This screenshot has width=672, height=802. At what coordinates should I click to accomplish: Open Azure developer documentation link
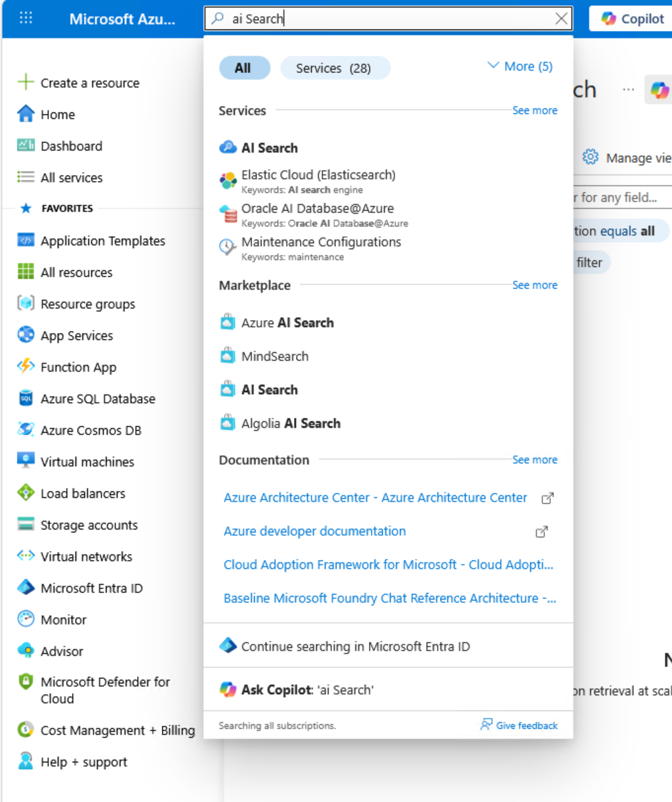(314, 531)
